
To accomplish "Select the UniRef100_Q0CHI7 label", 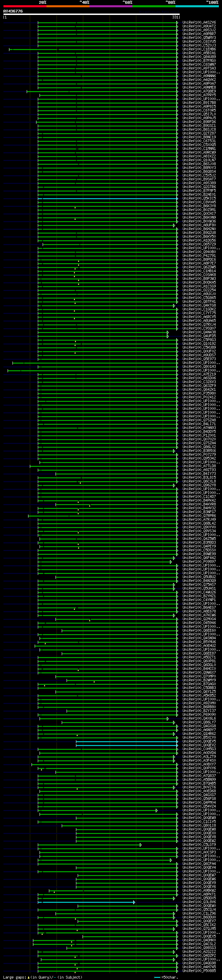I will pyautogui.click(x=199, y=214).
